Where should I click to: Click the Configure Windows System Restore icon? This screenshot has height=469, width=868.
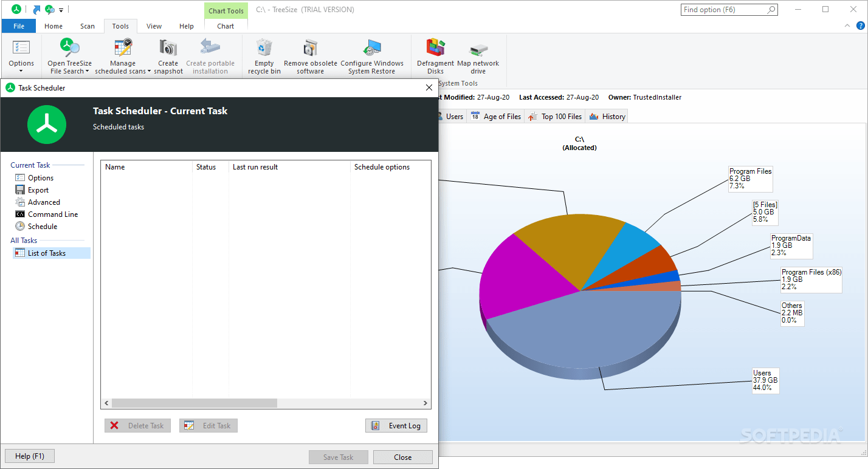pyautogui.click(x=373, y=55)
